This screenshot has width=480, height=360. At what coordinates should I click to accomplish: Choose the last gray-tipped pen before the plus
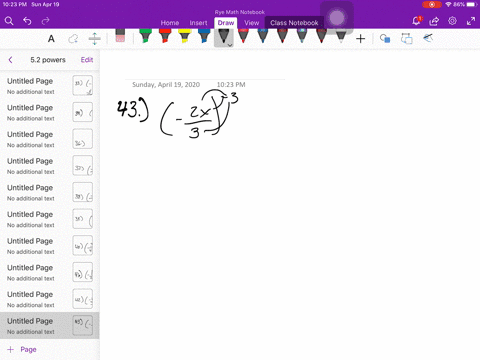[341, 36]
